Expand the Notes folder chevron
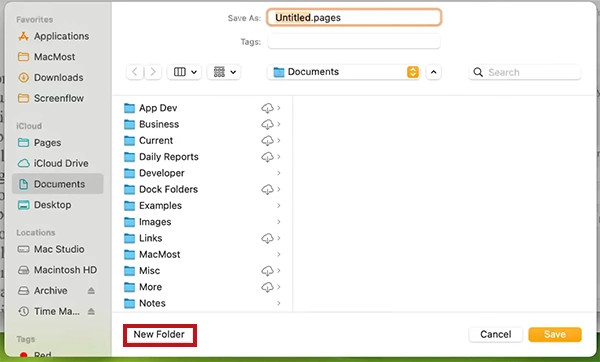The width and height of the screenshot is (600, 362). pos(279,303)
